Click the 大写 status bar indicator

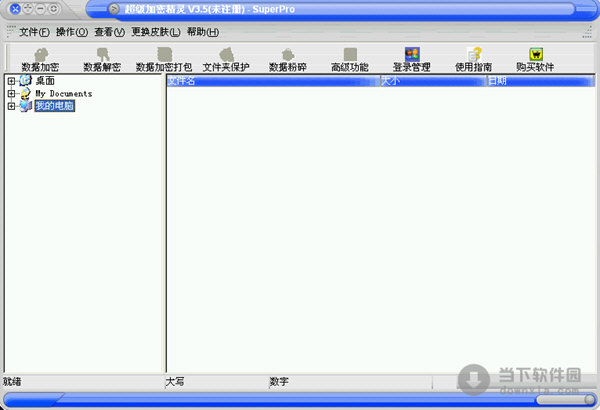point(175,382)
